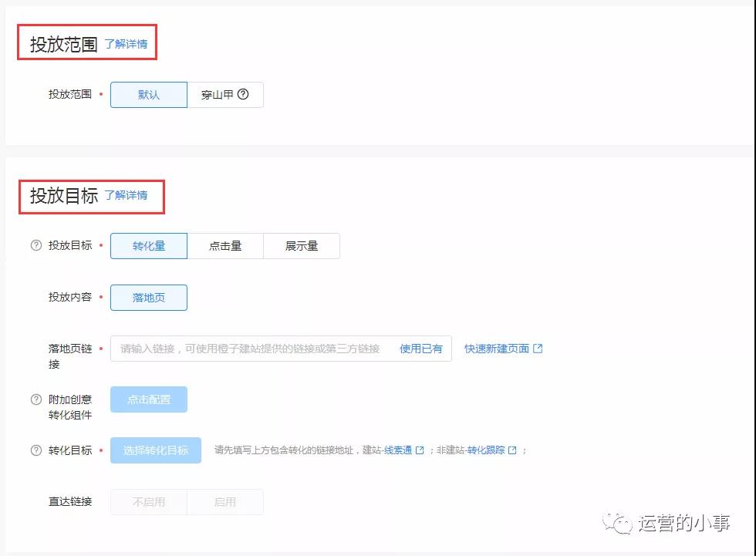
Task: Focus the 落地页链接 input field
Action: (x=251, y=349)
